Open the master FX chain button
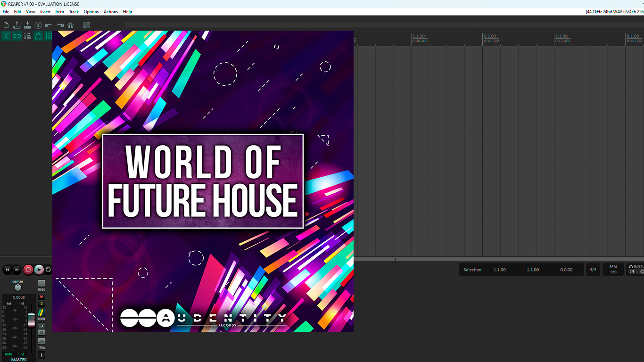This screenshot has height=362, width=644. [41, 326]
